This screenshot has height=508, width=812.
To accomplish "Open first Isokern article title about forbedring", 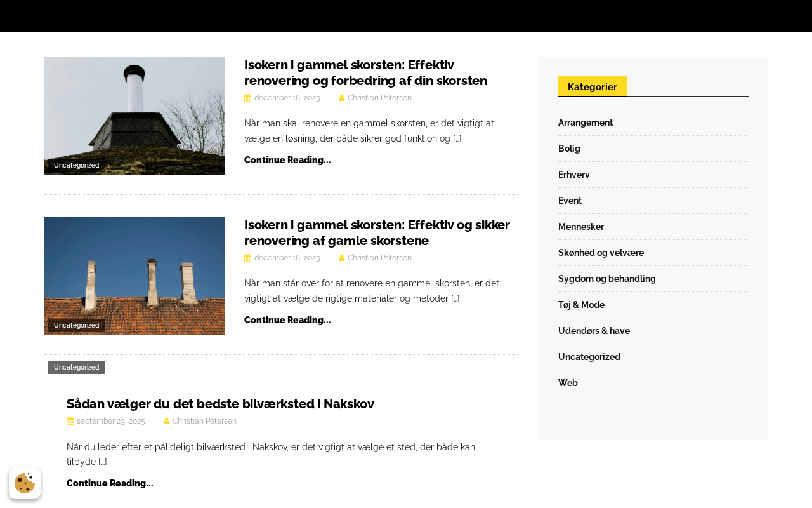I will (x=365, y=72).
